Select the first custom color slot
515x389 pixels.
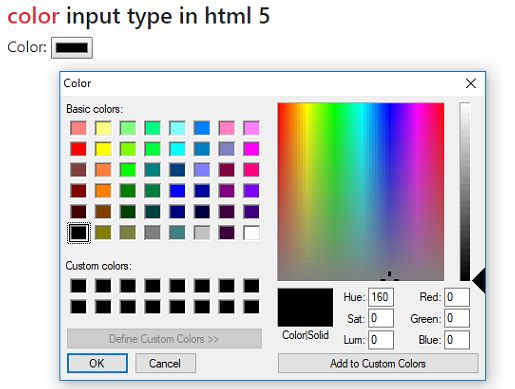(78, 286)
